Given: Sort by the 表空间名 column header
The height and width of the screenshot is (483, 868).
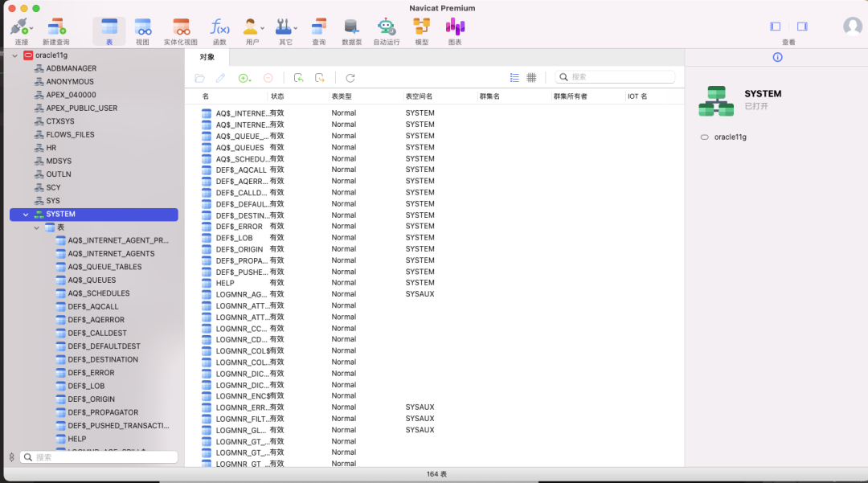Looking at the screenshot, I should [x=419, y=96].
